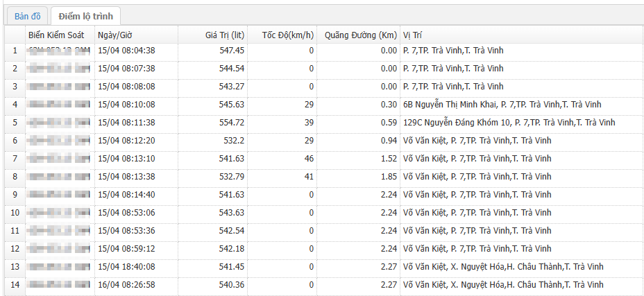Select row 10 at 15/04 08:53:06
Screen dimensions: 644x296
click(126, 213)
